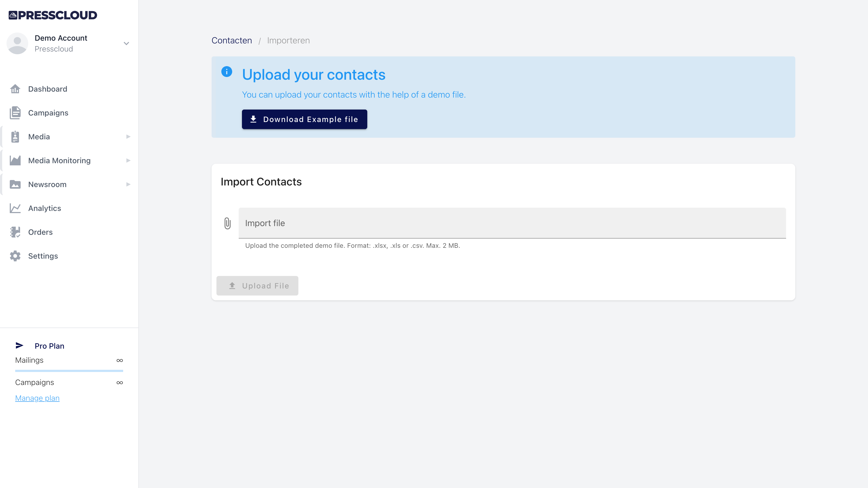Click the Analytics line-graph icon
This screenshot has width=868, height=488.
click(15, 208)
